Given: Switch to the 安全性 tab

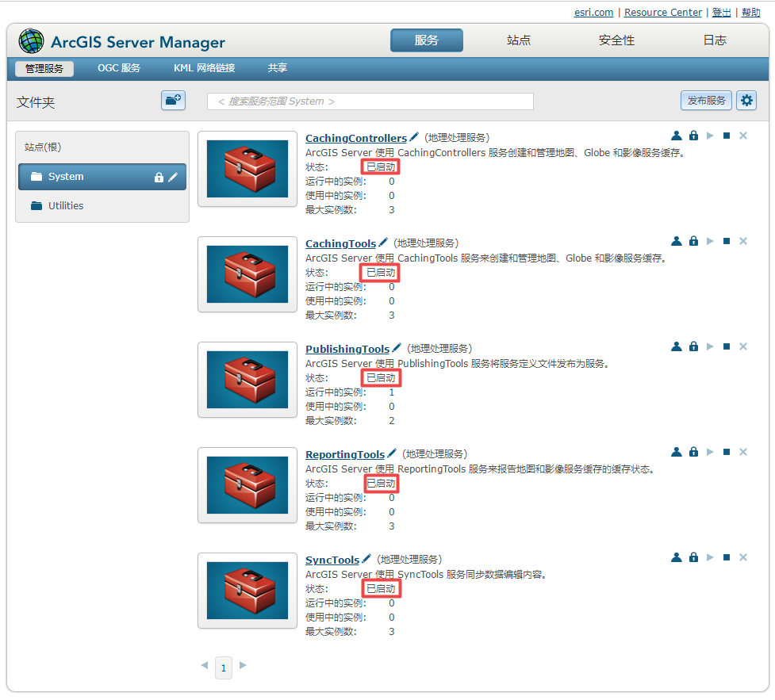Looking at the screenshot, I should click(x=616, y=40).
